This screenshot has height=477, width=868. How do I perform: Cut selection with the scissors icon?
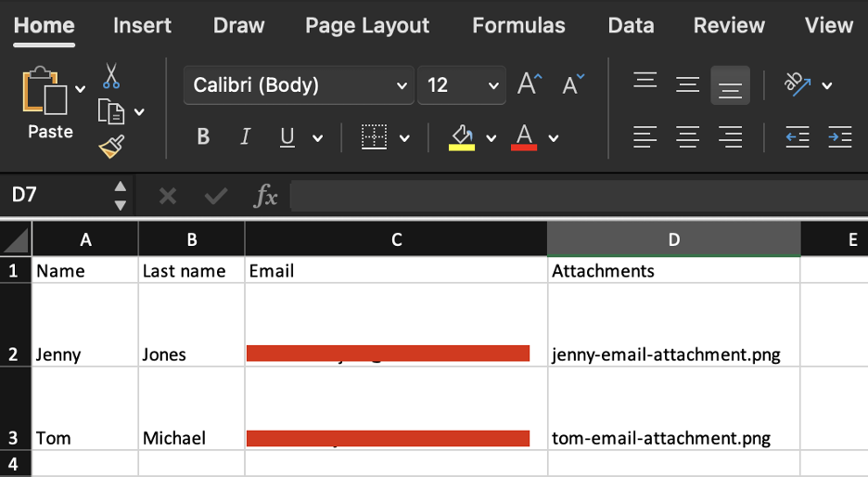click(110, 76)
